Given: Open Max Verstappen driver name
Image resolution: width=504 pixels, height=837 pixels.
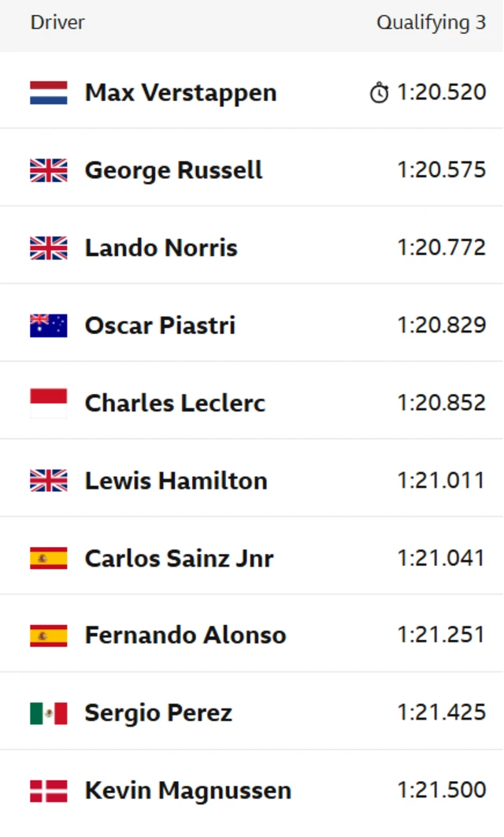Looking at the screenshot, I should (x=180, y=93).
